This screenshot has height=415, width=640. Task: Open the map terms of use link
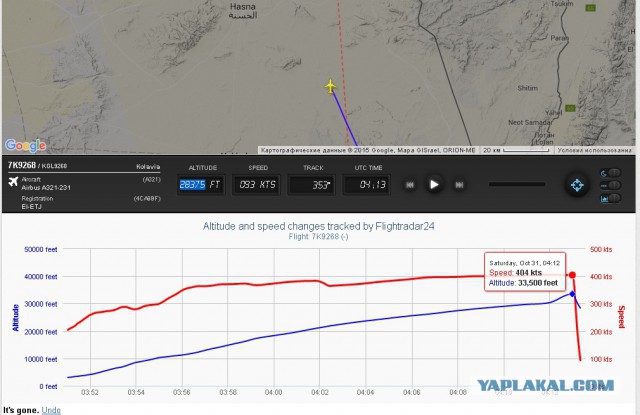click(595, 150)
